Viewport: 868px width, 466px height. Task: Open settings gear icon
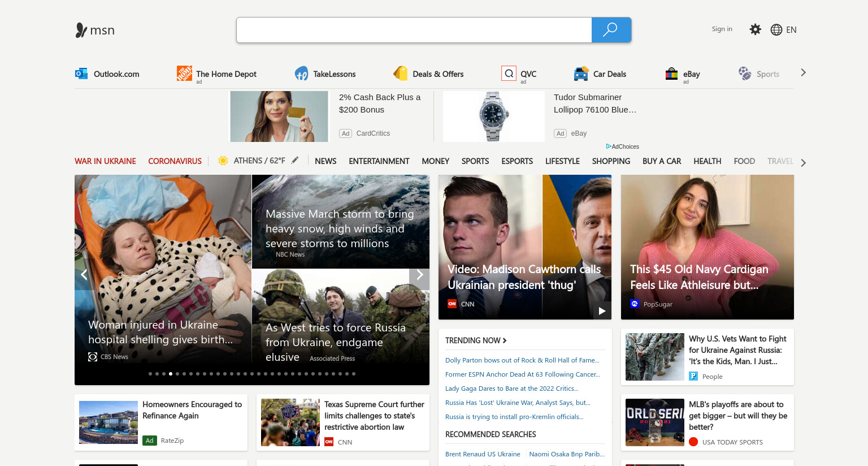pos(755,29)
